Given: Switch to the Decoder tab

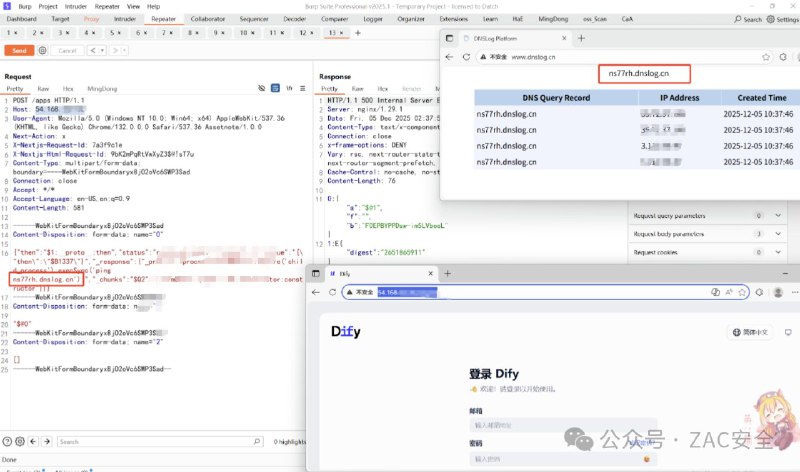Looking at the screenshot, I should 294,19.
